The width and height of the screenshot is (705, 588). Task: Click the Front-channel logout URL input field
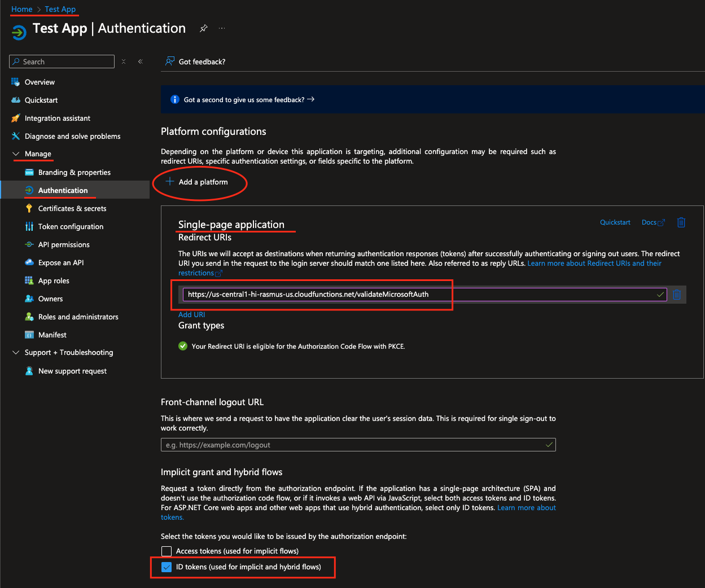pyautogui.click(x=358, y=445)
